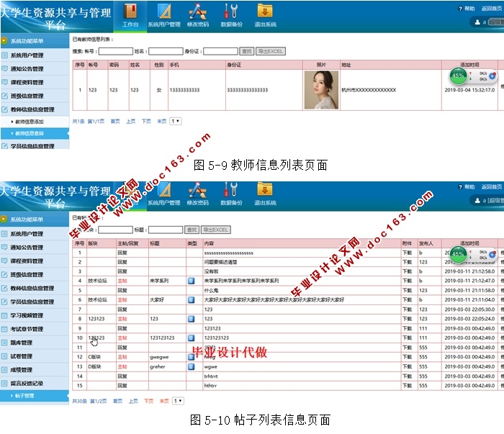Click blue plus icon on teacher page widget

click(x=492, y=76)
